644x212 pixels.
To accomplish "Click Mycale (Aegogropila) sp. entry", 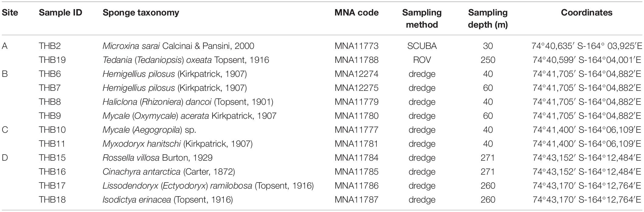I will click(x=149, y=130).
